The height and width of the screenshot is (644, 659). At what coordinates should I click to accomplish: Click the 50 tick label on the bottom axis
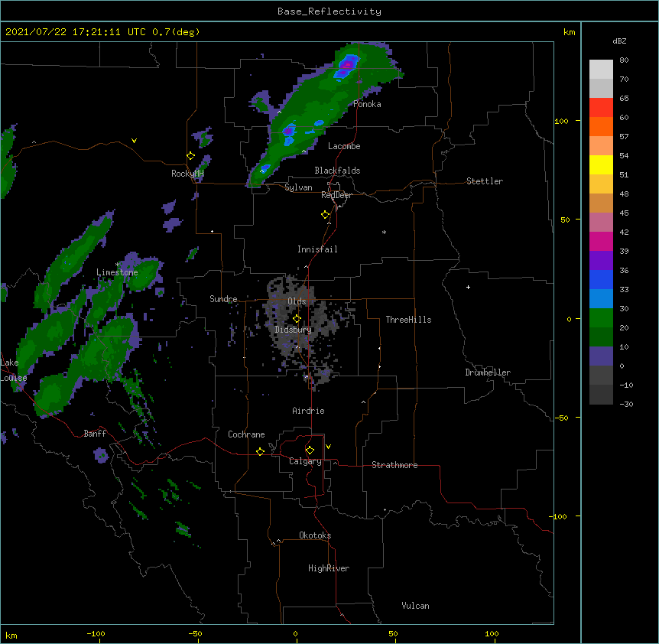393,634
